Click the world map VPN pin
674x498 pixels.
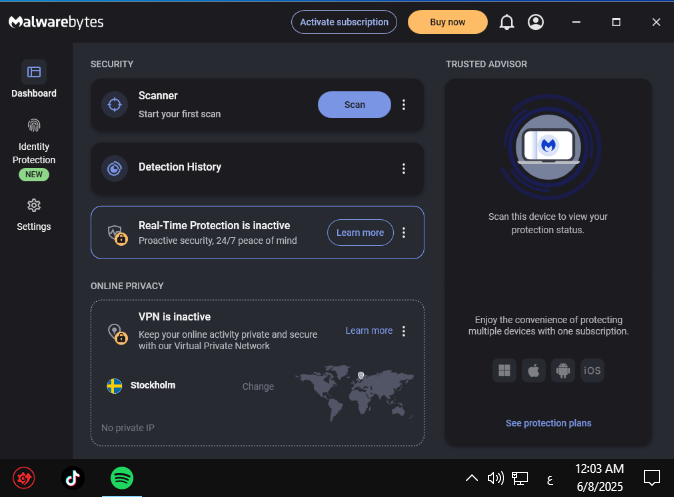click(x=361, y=376)
